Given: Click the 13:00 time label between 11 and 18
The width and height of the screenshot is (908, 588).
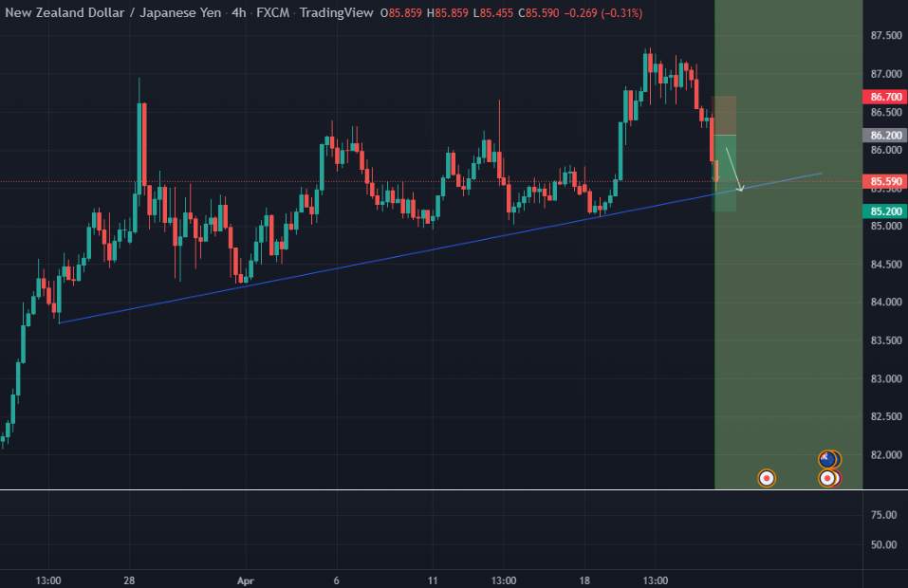Looking at the screenshot, I should click(504, 580).
